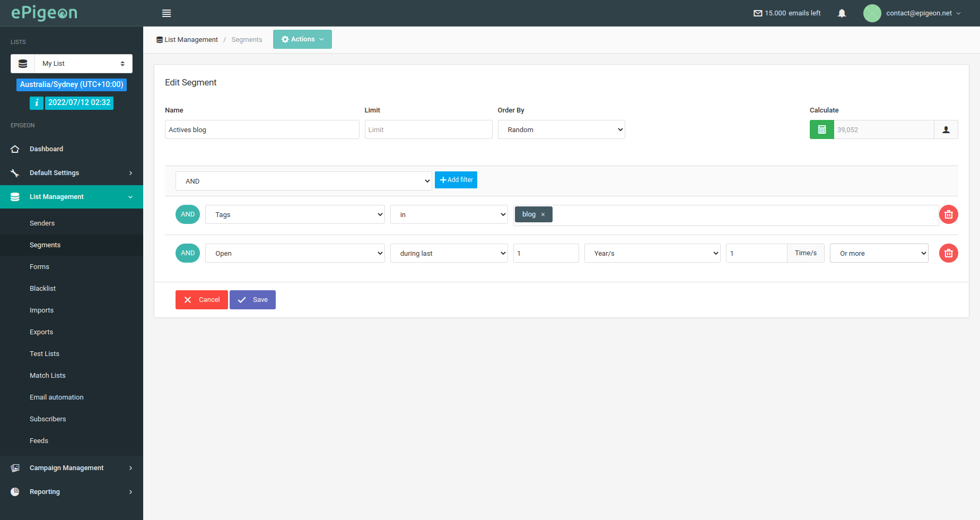
Task: Open the 'Or more' dropdown
Action: point(879,253)
